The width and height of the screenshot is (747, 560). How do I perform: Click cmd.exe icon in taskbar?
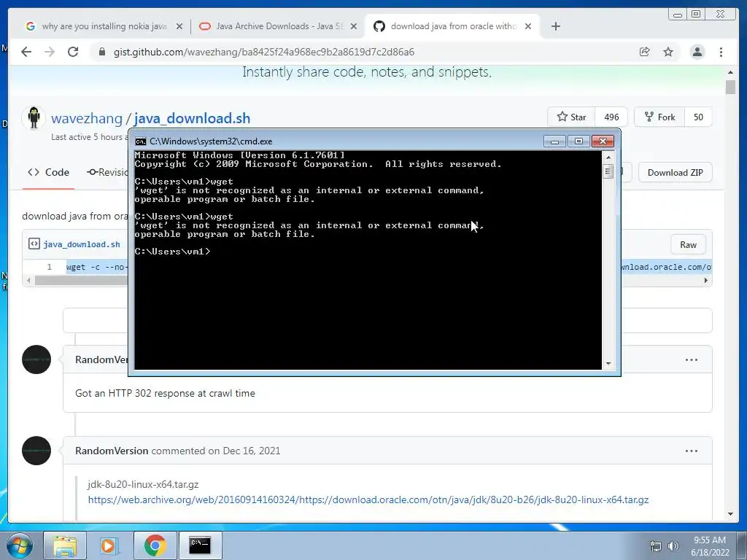(x=200, y=545)
